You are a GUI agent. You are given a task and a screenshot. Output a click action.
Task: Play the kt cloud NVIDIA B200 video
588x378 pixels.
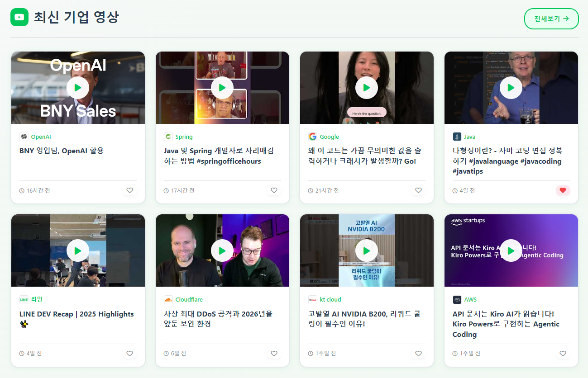(x=367, y=250)
